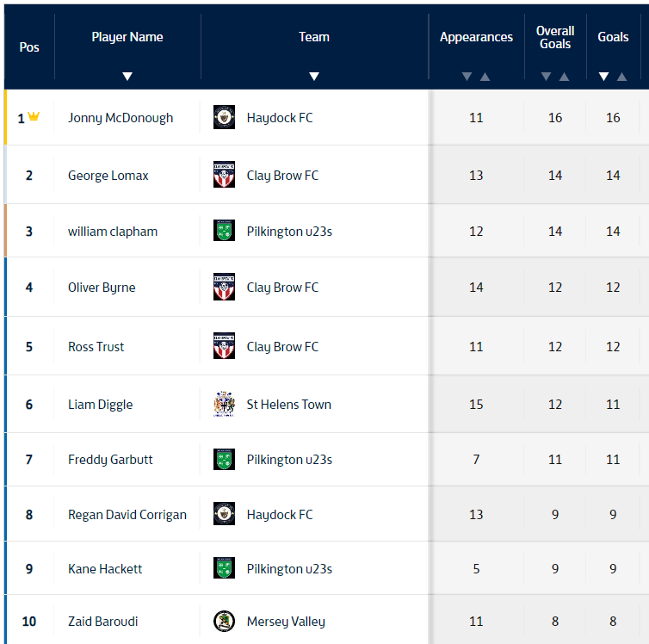Click Haydock FC badge beside Regan David Corrigan
Screen dimensions: 649x644
[224, 514]
